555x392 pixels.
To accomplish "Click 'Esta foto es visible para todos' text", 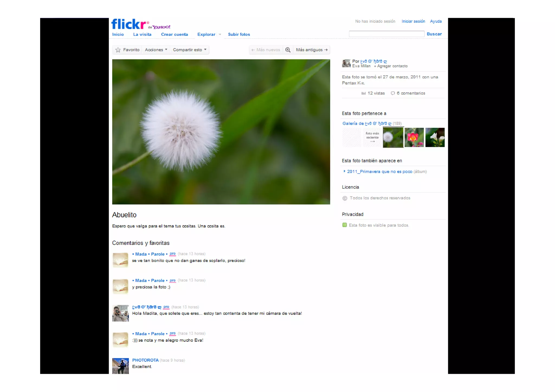I will coord(379,225).
